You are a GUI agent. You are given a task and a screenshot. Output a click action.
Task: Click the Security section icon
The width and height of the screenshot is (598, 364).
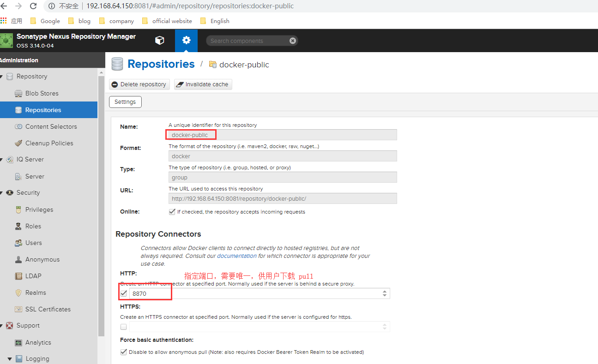click(x=10, y=193)
